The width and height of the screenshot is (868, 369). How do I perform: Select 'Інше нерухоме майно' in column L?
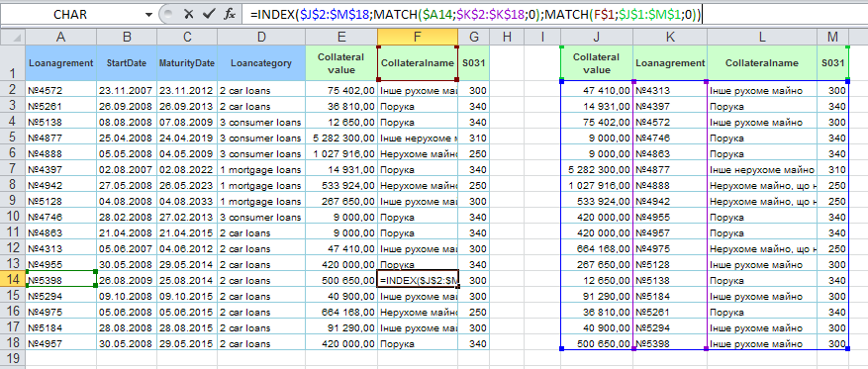(762, 169)
